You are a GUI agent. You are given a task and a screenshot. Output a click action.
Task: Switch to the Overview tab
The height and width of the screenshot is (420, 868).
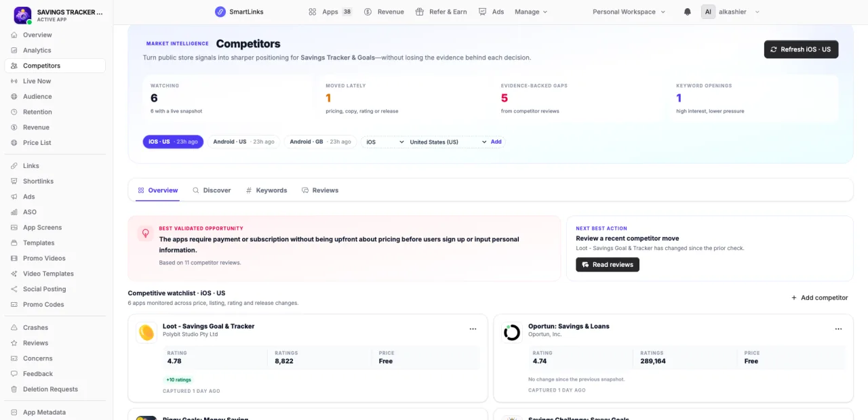click(x=158, y=190)
